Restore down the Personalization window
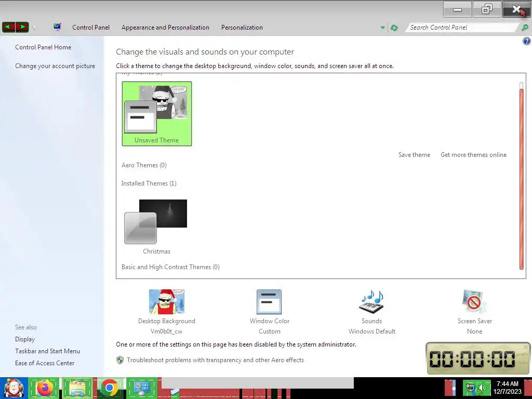The width and height of the screenshot is (532, 399). point(486,9)
